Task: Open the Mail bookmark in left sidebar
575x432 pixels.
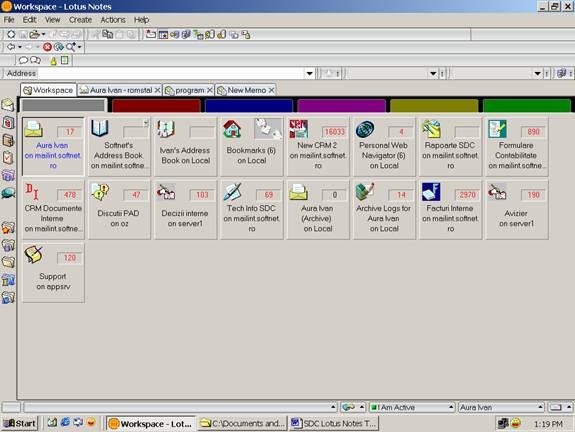Action: (8, 105)
